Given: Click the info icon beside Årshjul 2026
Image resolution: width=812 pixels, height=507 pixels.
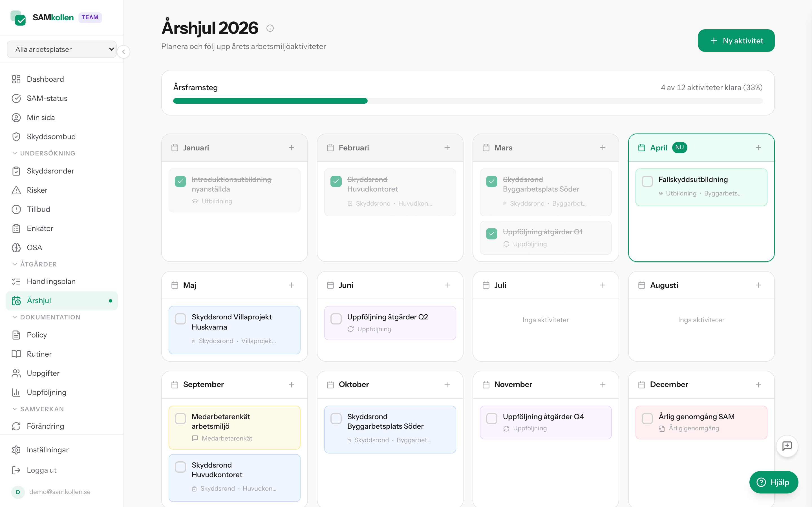Looking at the screenshot, I should (270, 28).
